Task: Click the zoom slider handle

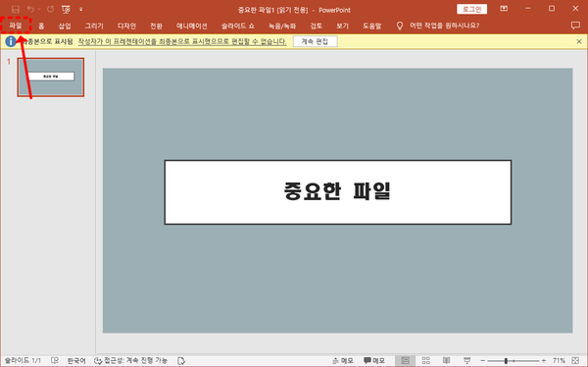Action: point(506,360)
